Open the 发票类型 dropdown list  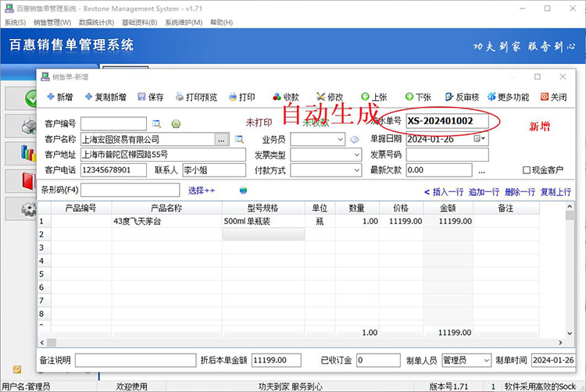click(357, 155)
